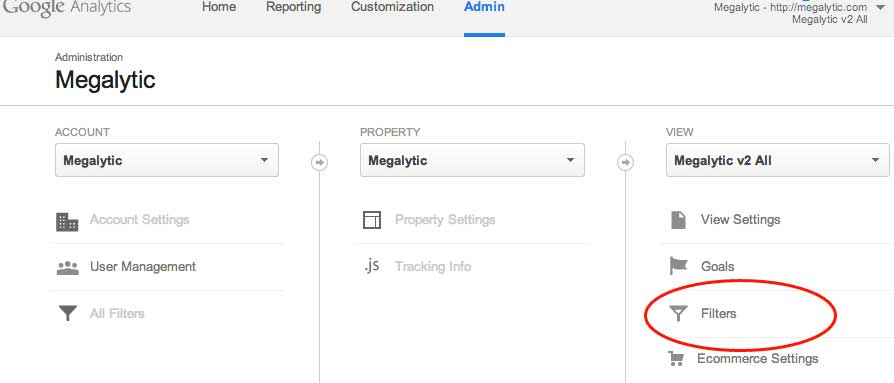Click the .js Tracking Info icon
894x383 pixels.
pos(371,266)
